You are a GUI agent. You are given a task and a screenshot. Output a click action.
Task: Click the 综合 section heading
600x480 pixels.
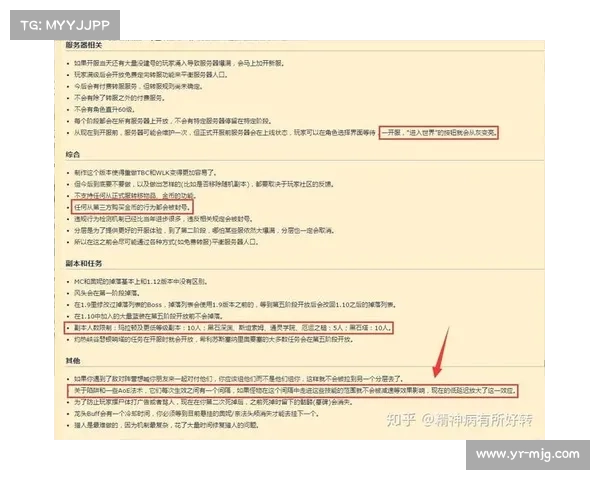coord(73,155)
